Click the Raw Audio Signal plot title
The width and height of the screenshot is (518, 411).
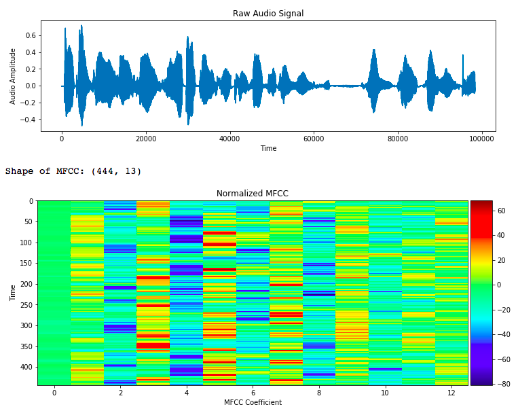268,13
